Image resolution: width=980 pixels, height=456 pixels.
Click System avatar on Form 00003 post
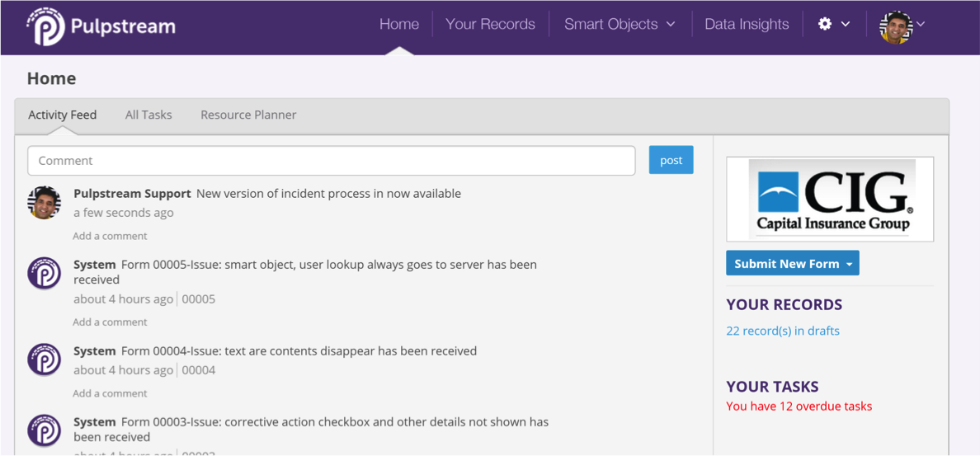(45, 430)
